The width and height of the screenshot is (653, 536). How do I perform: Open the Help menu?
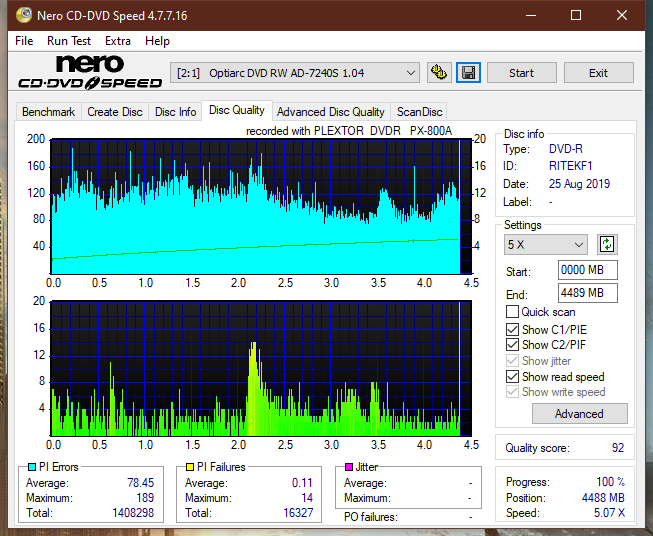[x=157, y=41]
